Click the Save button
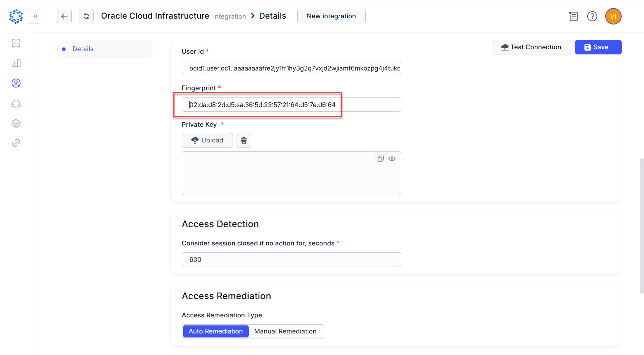The width and height of the screenshot is (644, 355). tap(598, 47)
